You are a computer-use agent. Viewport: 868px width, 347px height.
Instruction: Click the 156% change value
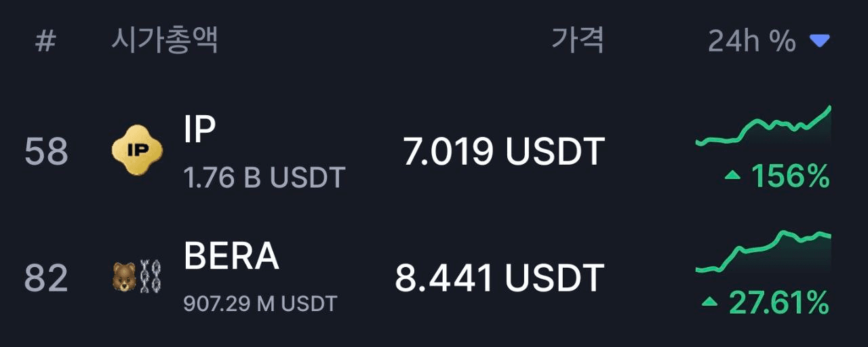coord(791,177)
